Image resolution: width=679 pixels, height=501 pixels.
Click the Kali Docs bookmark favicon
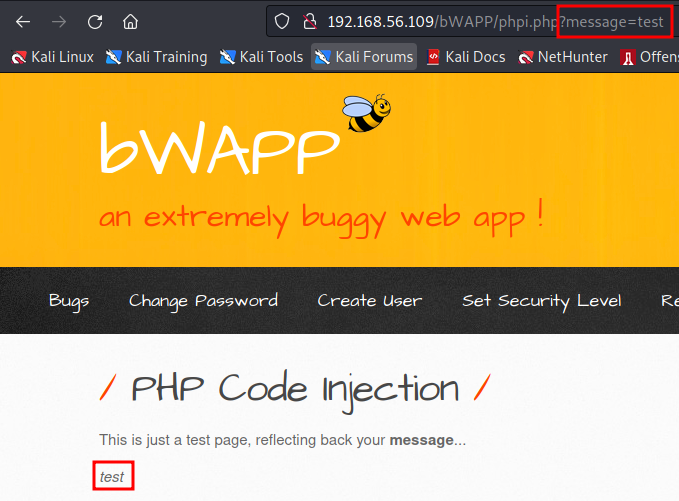(433, 57)
